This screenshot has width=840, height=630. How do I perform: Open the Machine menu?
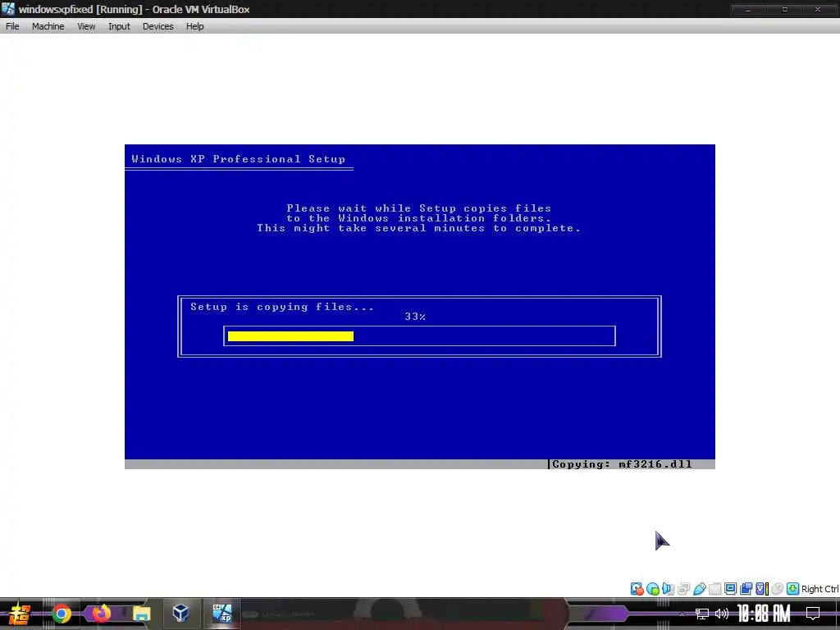48,26
